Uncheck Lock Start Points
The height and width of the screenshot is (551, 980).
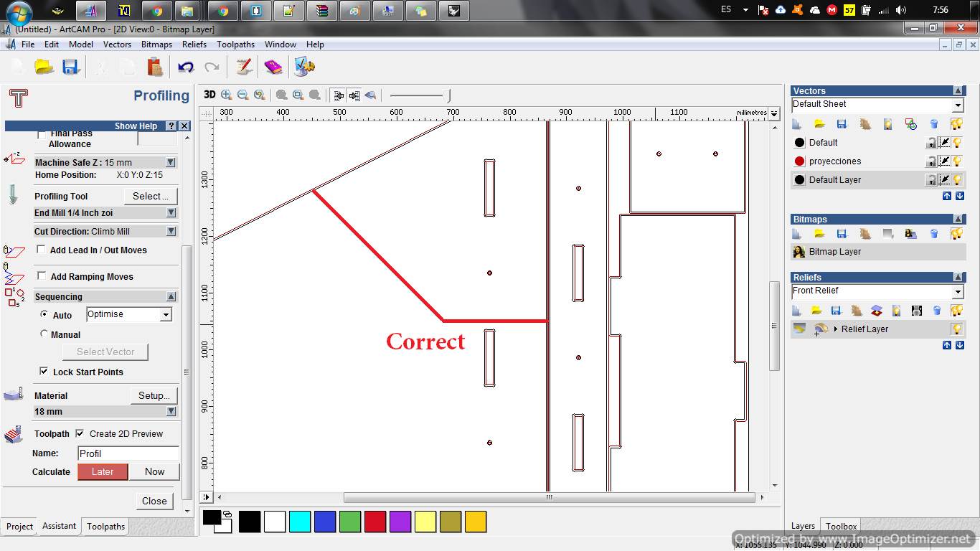click(44, 372)
